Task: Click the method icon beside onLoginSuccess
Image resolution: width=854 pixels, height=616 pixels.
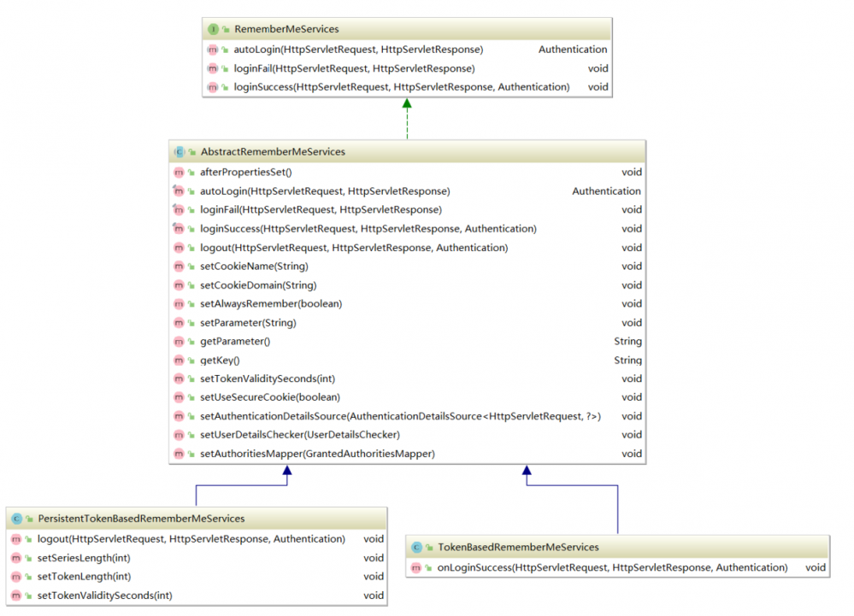Action: coord(415,567)
